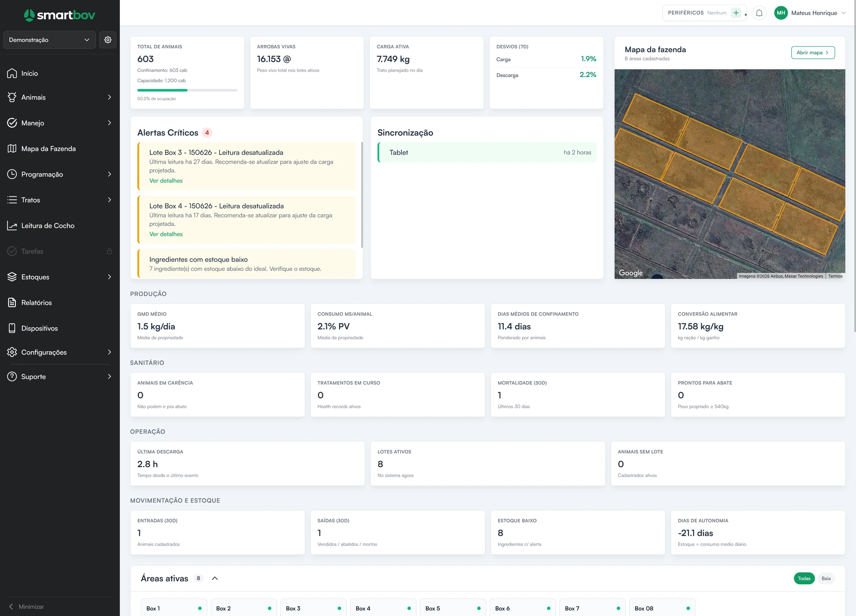Click the Configurações gear icon
The height and width of the screenshot is (616, 856).
(x=12, y=352)
